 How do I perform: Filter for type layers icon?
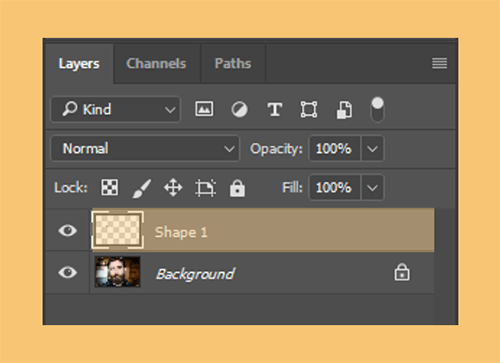coord(275,110)
